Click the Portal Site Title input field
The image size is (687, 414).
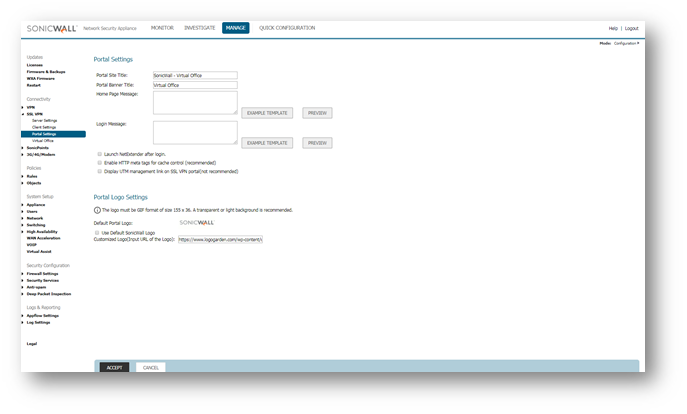[194, 75]
